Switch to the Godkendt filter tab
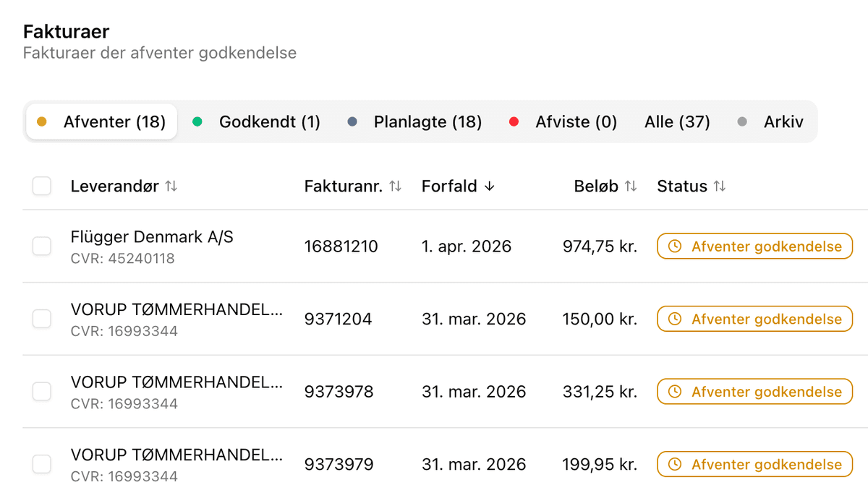The image size is (868, 498). pos(269,121)
